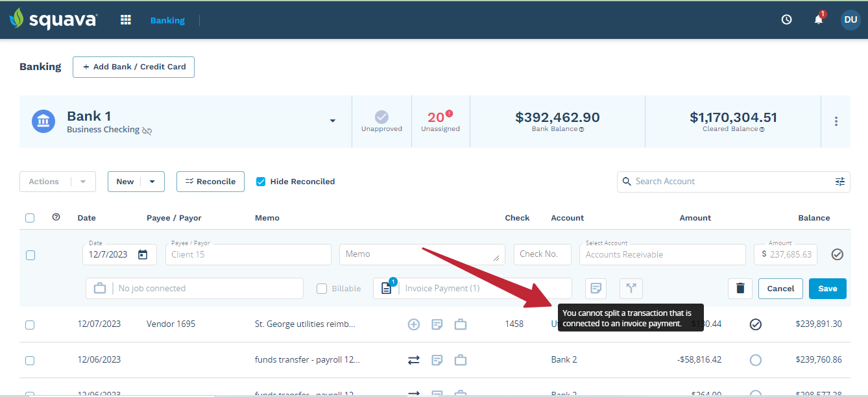Click the check number 1458 cell
This screenshot has width=868, height=397.
coord(514,324)
